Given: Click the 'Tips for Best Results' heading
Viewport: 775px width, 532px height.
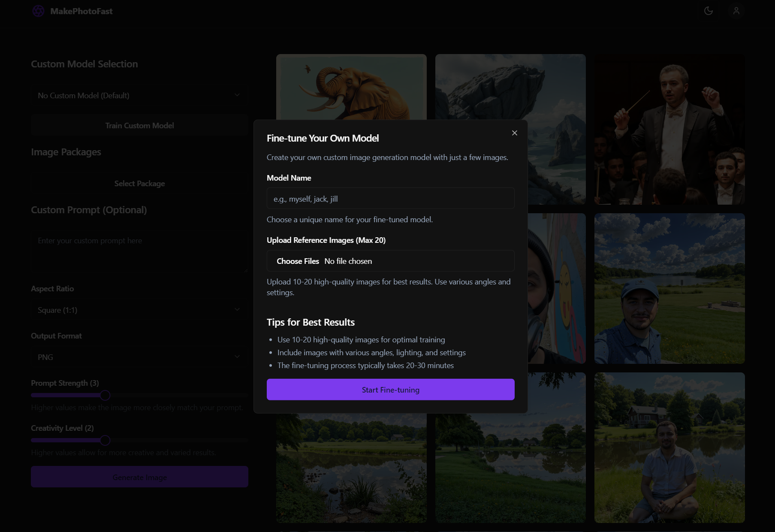Looking at the screenshot, I should point(311,322).
